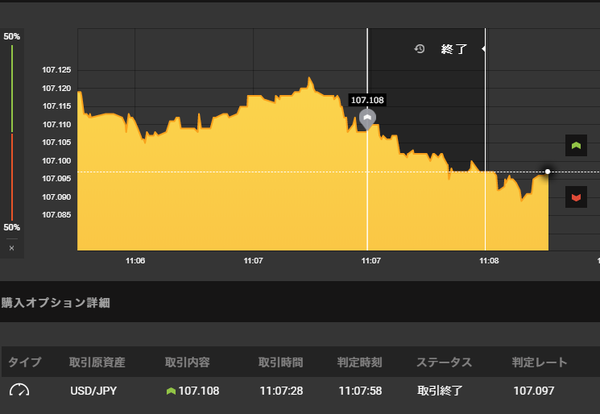Click the 107.085 price axis label

point(57,215)
